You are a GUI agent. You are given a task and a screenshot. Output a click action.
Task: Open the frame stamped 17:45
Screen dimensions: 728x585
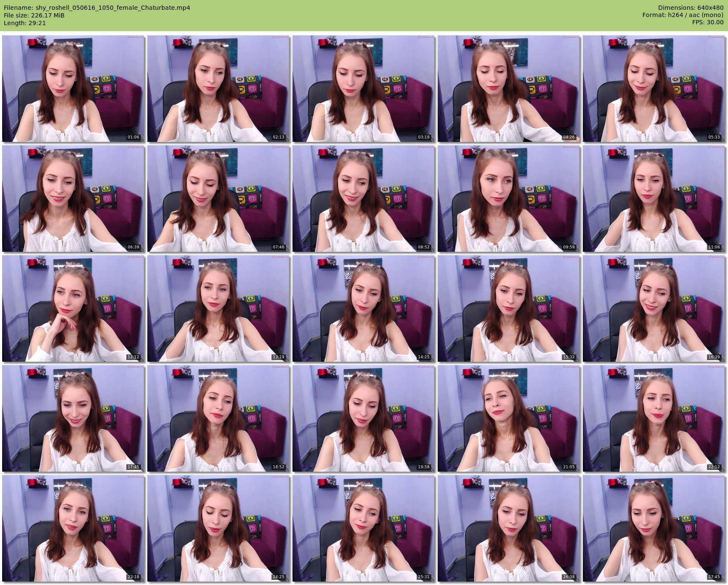click(73, 418)
